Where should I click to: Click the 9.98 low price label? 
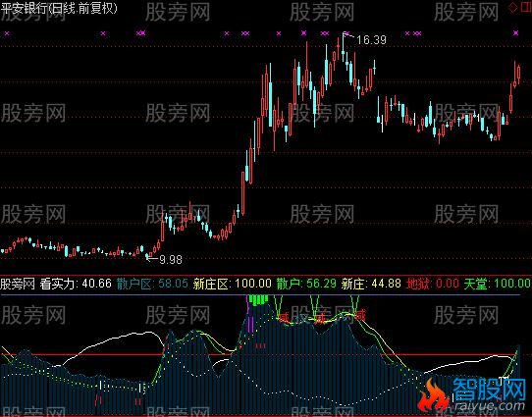[171, 260]
